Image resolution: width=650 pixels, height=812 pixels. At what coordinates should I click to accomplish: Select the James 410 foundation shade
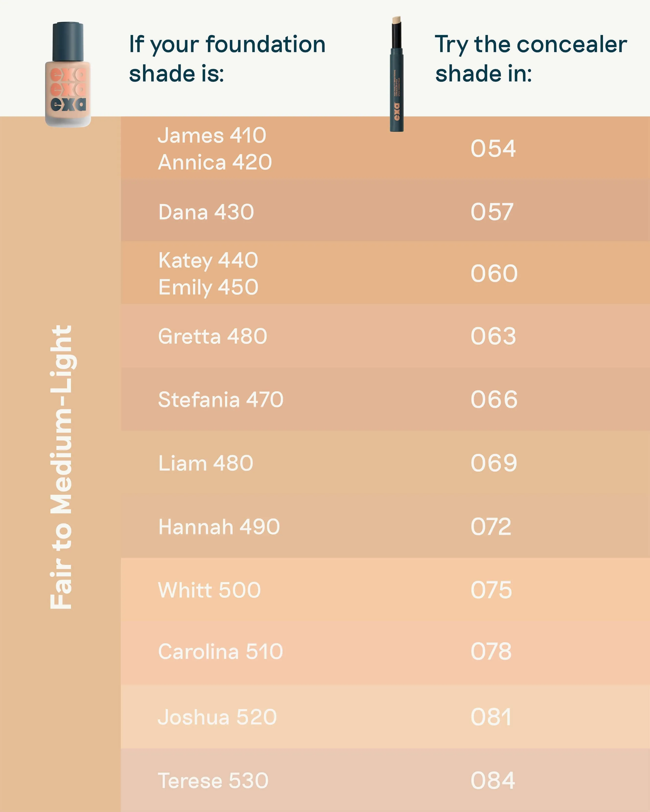212,135
